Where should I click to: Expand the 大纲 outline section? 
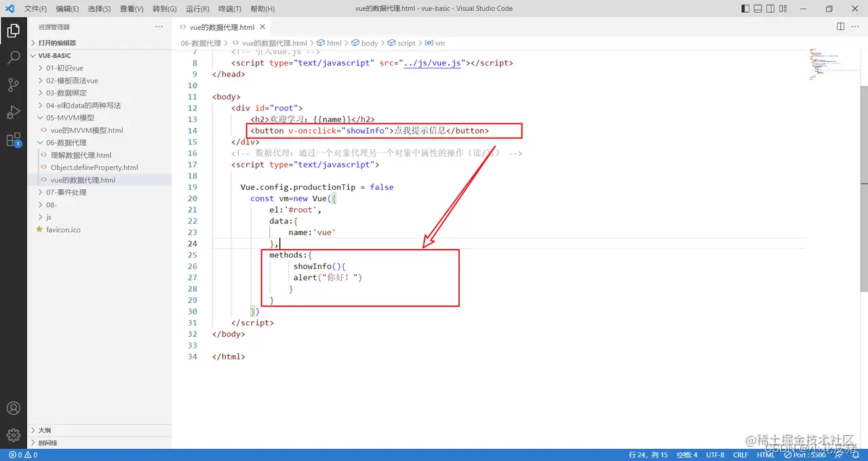coord(100,430)
